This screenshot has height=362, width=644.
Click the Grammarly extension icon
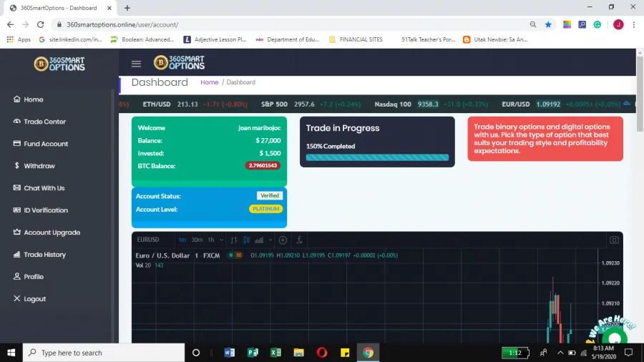pyautogui.click(x=597, y=24)
